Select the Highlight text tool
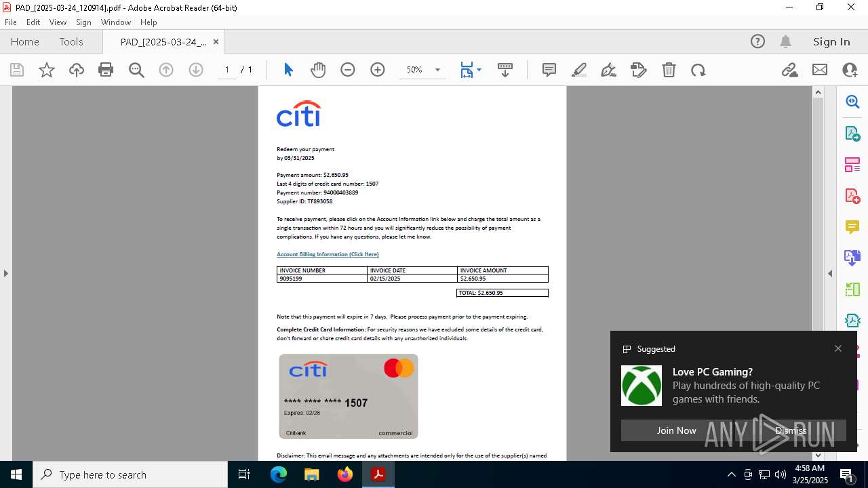 [x=579, y=70]
